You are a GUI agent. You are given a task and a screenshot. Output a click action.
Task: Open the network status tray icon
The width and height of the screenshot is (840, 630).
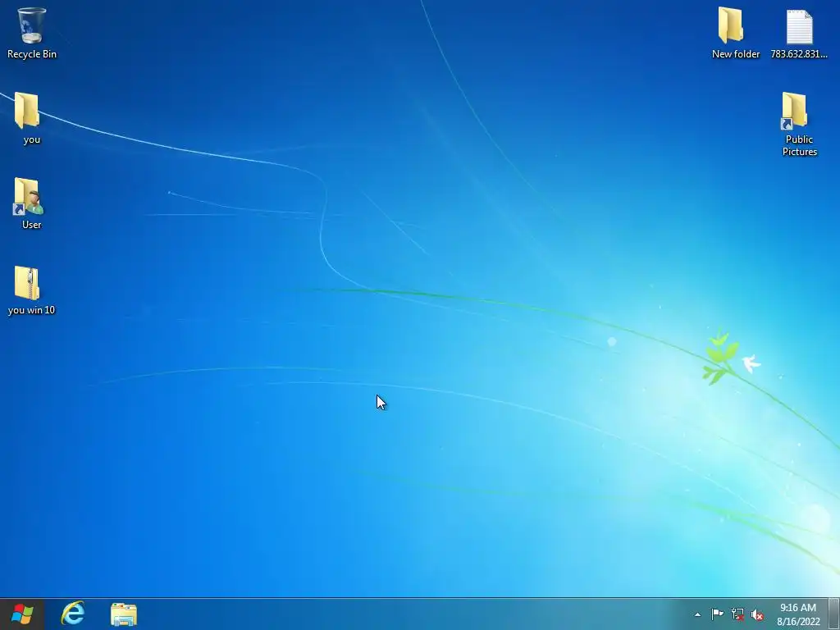[x=737, y=614]
